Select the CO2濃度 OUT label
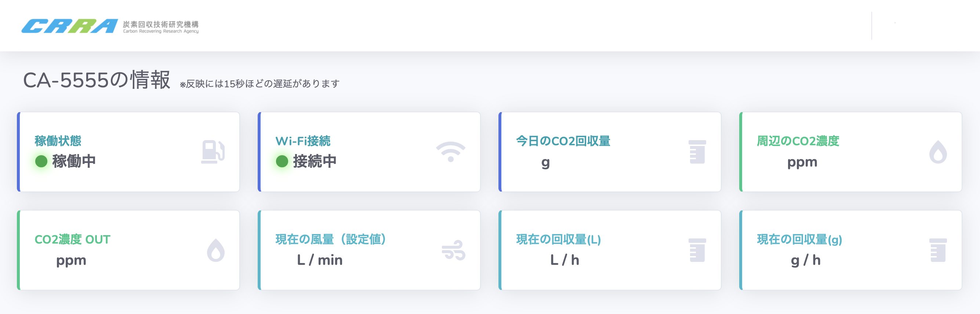This screenshot has width=980, height=314. (x=72, y=240)
